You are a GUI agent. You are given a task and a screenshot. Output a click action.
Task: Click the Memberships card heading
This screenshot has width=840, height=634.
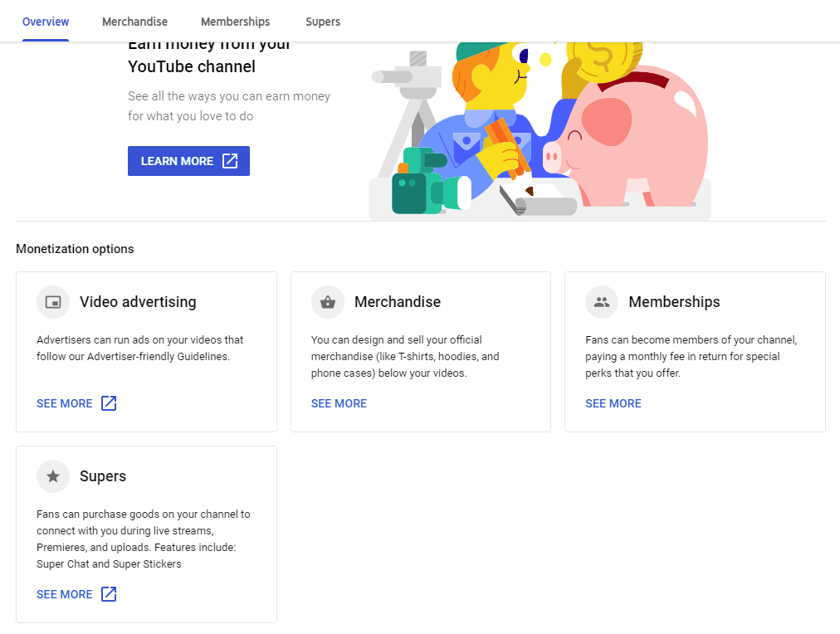point(675,302)
